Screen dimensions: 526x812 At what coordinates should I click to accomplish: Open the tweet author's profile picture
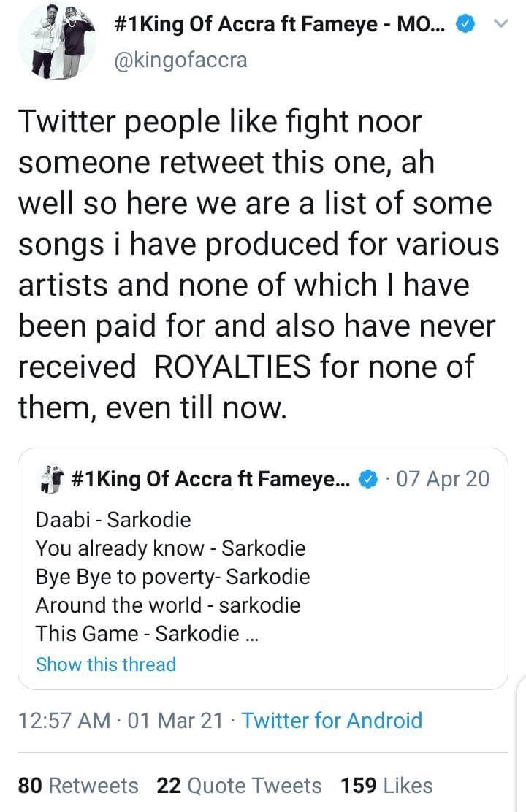click(56, 44)
